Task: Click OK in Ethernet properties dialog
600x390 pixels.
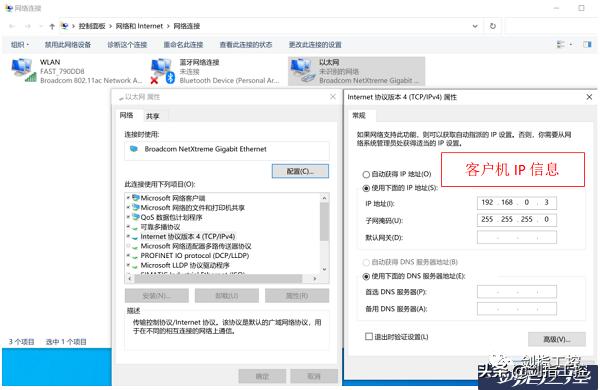Action: tap(262, 376)
